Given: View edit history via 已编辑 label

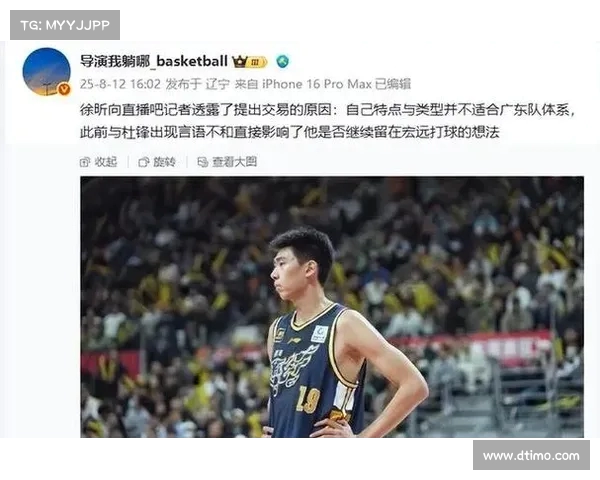Looking at the screenshot, I should coord(393,84).
